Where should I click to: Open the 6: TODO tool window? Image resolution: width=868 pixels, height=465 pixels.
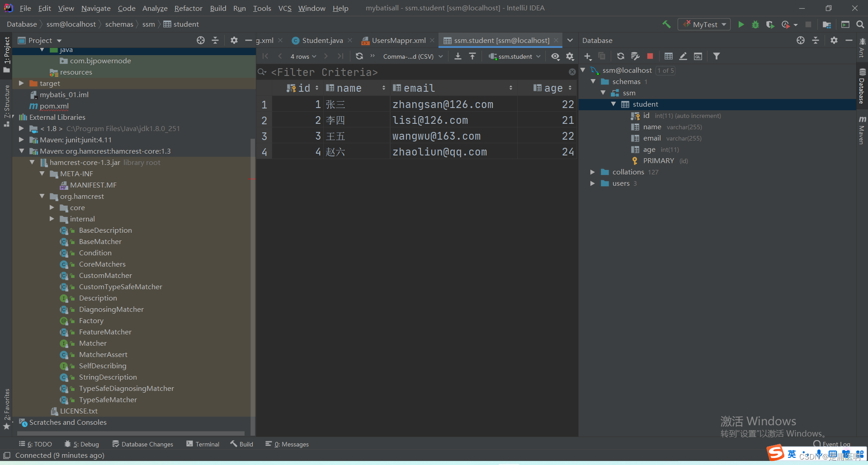pos(35,444)
